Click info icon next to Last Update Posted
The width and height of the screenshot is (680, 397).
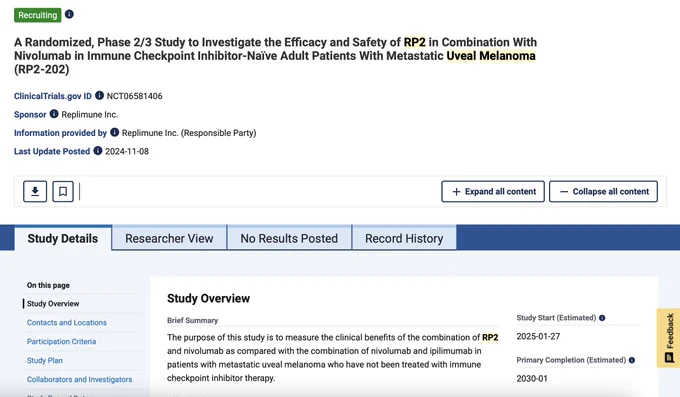tap(98, 151)
